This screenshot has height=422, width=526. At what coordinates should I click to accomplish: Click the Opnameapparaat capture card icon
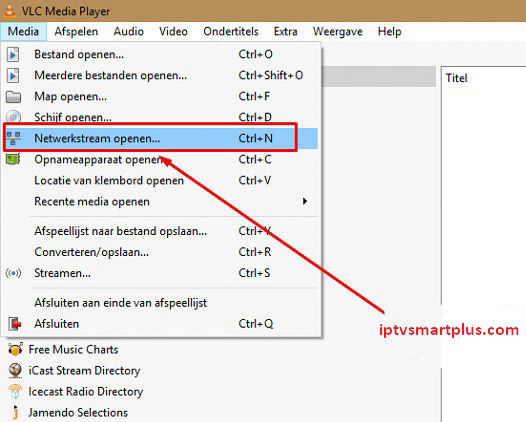pyautogui.click(x=13, y=159)
